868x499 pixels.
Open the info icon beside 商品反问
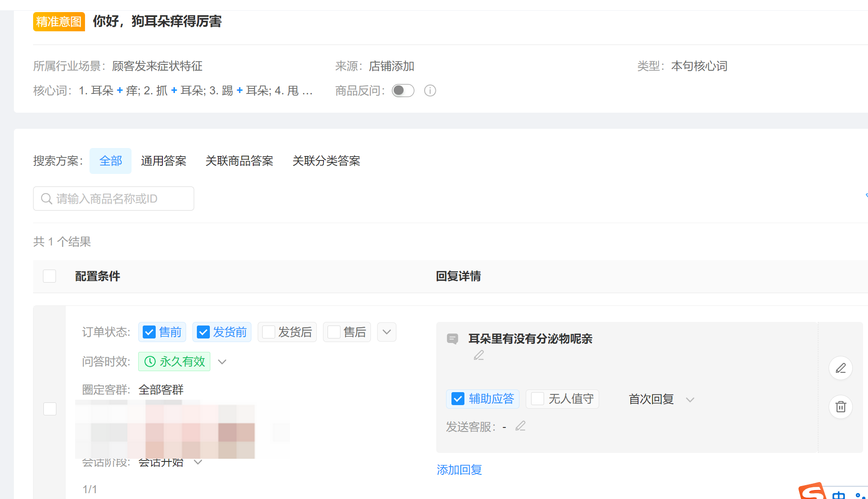pyautogui.click(x=430, y=91)
